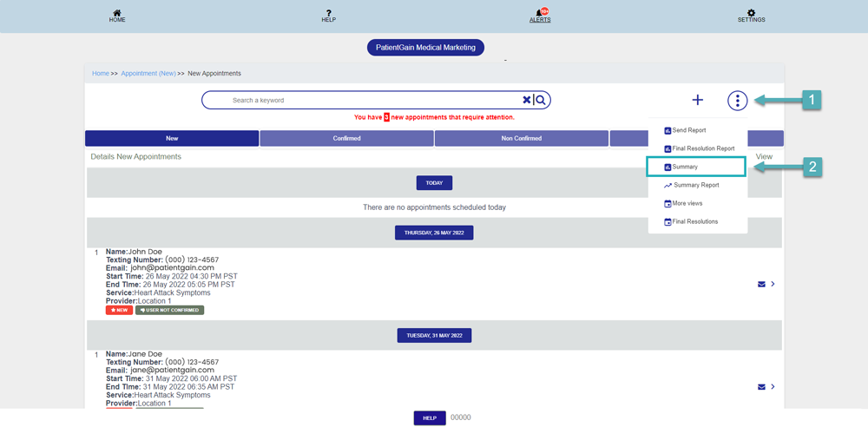Open the Settings gear icon
Image resolution: width=868 pixels, height=427 pixels.
pyautogui.click(x=751, y=13)
